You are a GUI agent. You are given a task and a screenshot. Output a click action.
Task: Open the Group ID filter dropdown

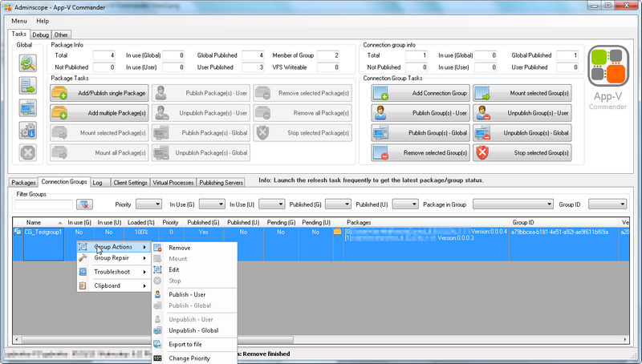tap(607, 204)
